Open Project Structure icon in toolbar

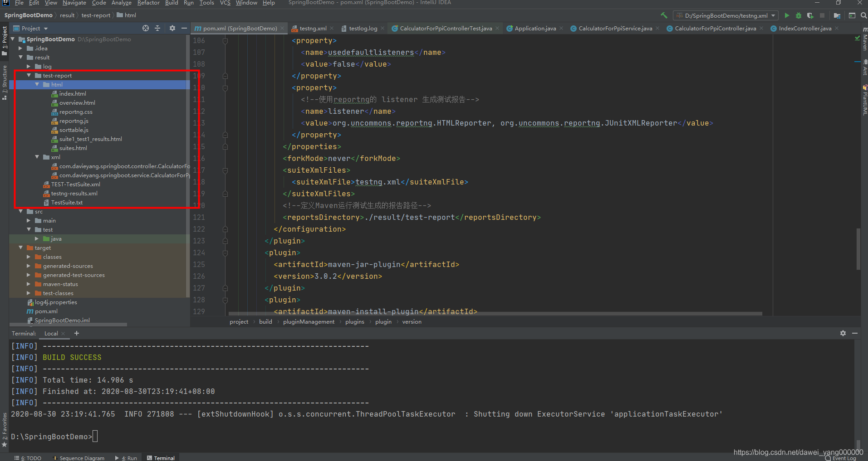tap(837, 15)
